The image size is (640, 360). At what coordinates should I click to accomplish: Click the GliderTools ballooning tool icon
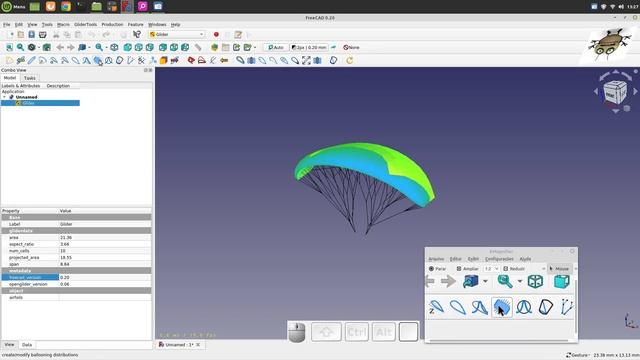tap(98, 60)
